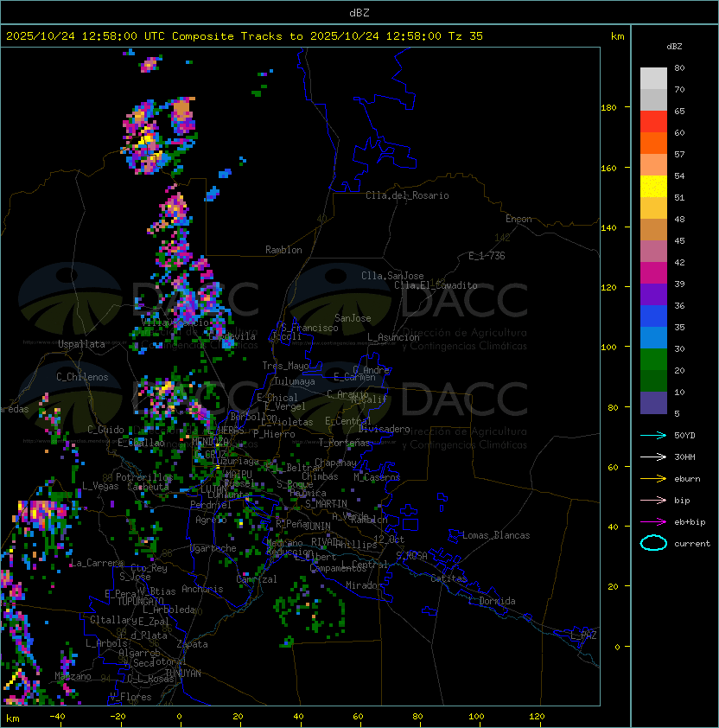The image size is (719, 728).
Task: Click the 'Divisadero' map label
Action: 384,429
